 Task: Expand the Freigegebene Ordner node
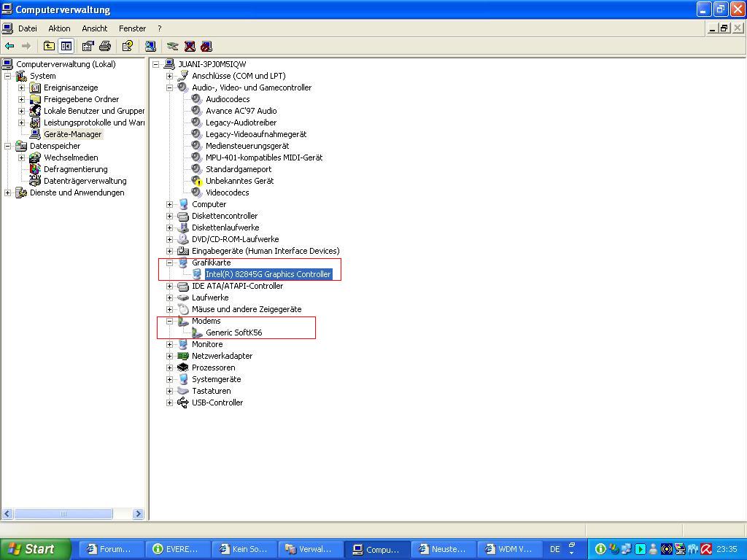point(21,99)
